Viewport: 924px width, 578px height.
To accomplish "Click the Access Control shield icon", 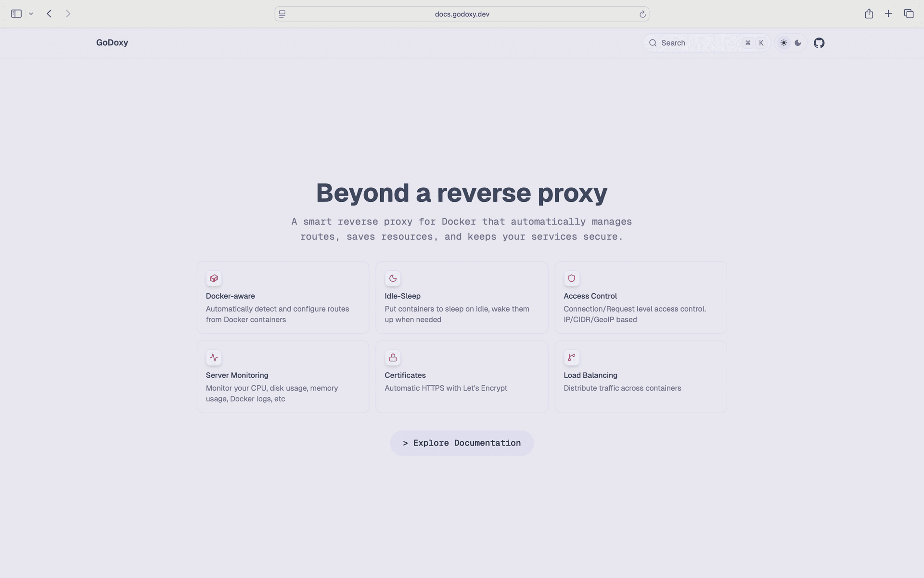I will point(571,278).
